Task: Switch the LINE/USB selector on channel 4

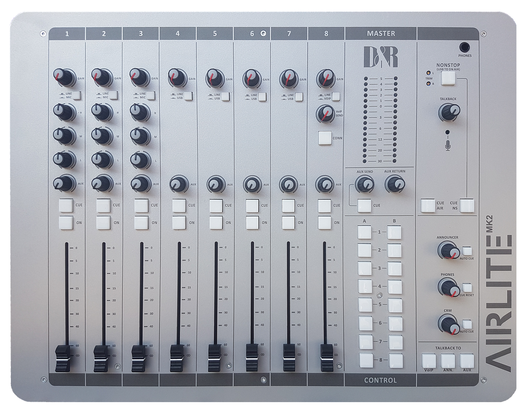Action: pyautogui.click(x=188, y=96)
